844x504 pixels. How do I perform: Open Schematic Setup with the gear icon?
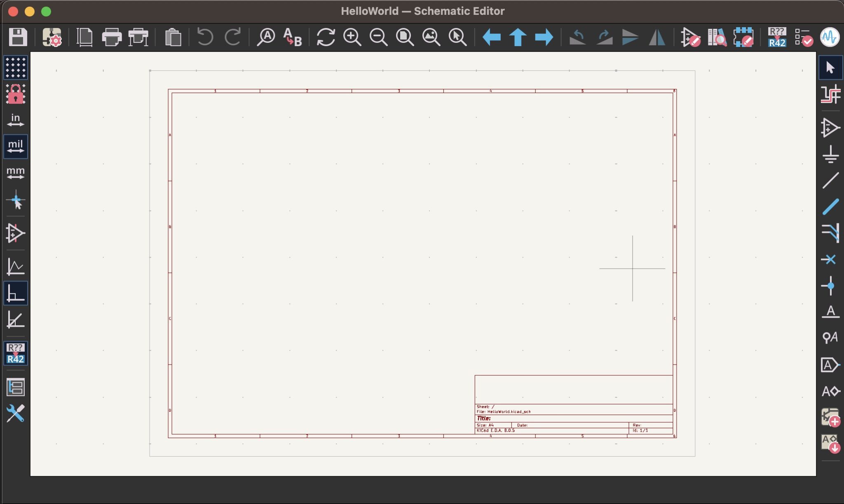pos(52,37)
